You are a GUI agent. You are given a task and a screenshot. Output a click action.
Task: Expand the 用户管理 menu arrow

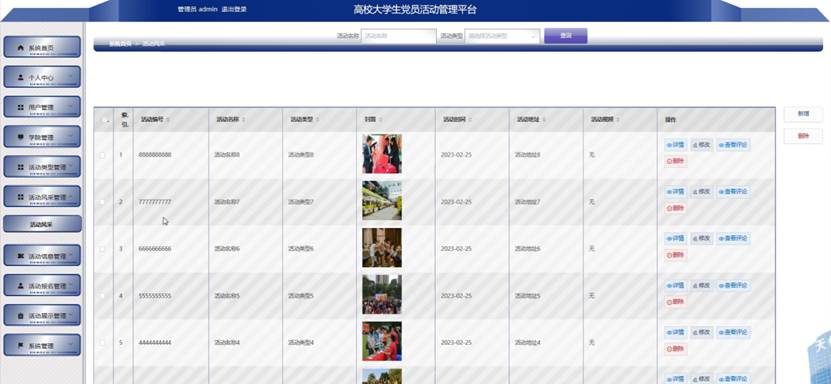coord(70,107)
